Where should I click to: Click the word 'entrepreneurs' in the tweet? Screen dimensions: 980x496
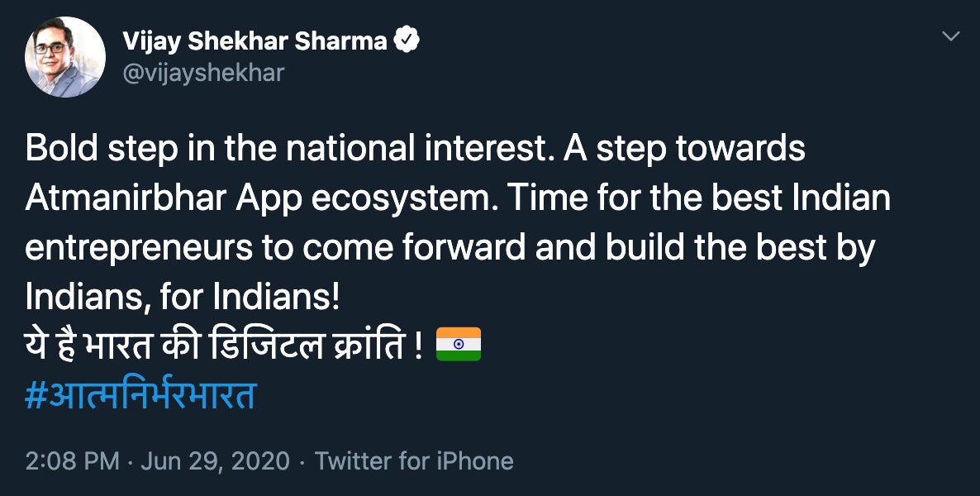point(139,250)
